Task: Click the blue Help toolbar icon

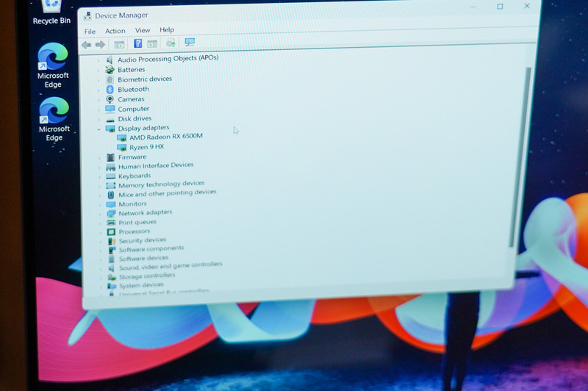Action: [x=137, y=43]
